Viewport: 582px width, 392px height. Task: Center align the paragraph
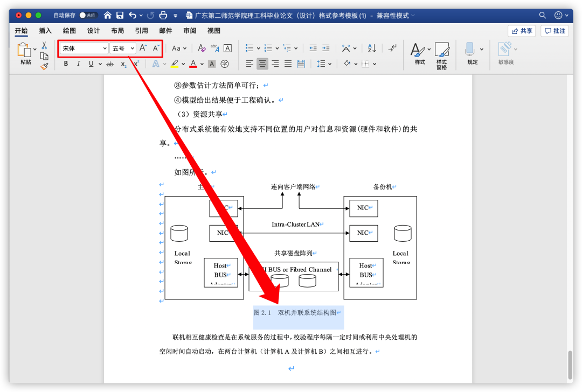click(x=262, y=64)
